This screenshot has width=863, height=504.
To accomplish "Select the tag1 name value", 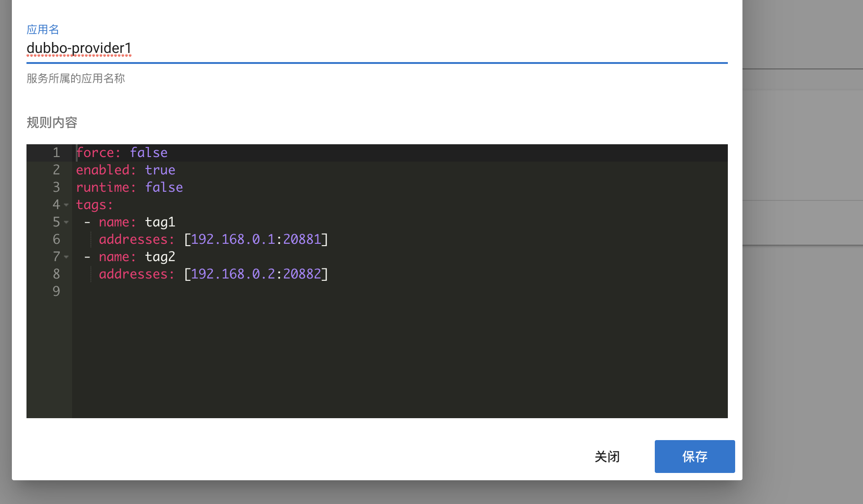I will coord(160,222).
